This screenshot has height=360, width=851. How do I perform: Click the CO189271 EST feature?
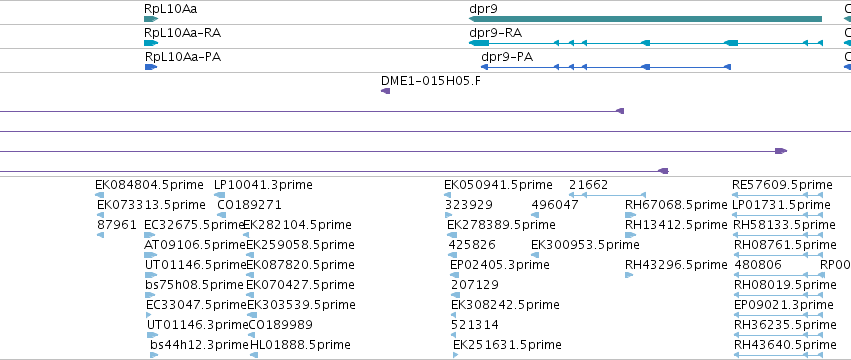(x=221, y=215)
